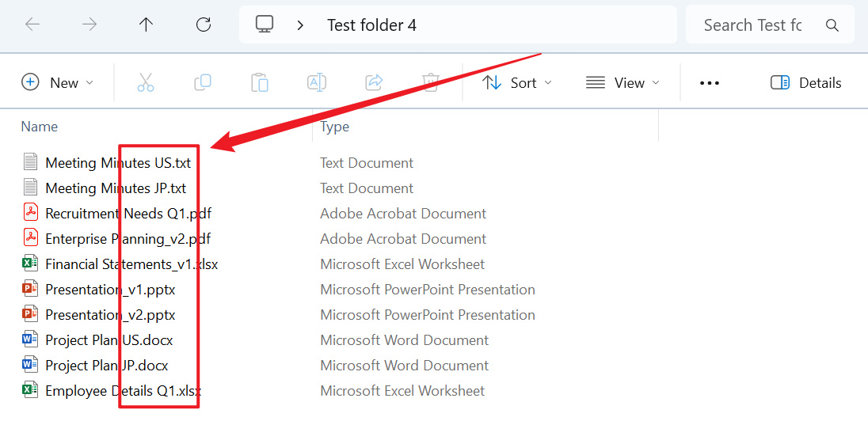Open the New item dropdown
Image resolution: width=868 pixels, height=421 pixels.
(x=58, y=82)
